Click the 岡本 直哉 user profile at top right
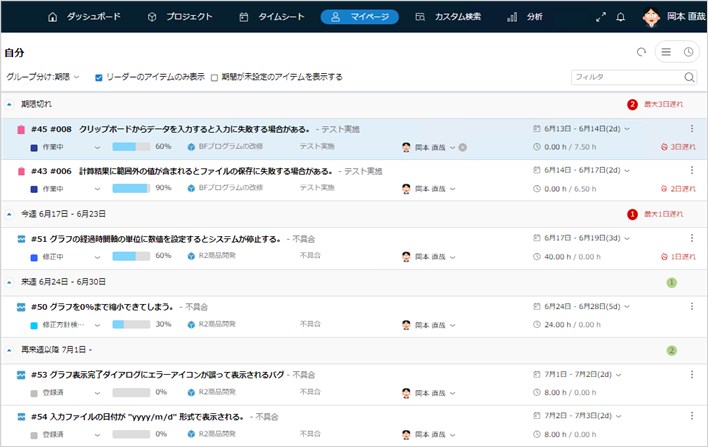Viewport: 708px width, 447px height. [673, 17]
